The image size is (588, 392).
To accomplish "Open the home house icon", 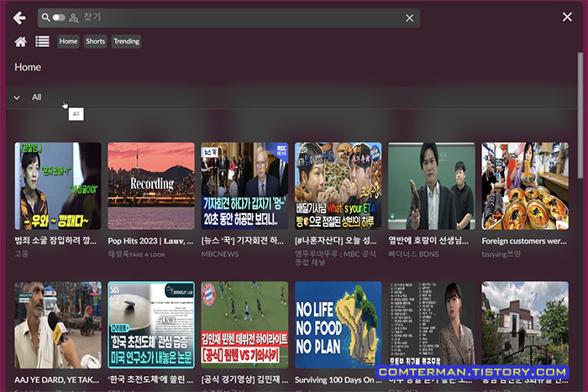I will pyautogui.click(x=21, y=42).
